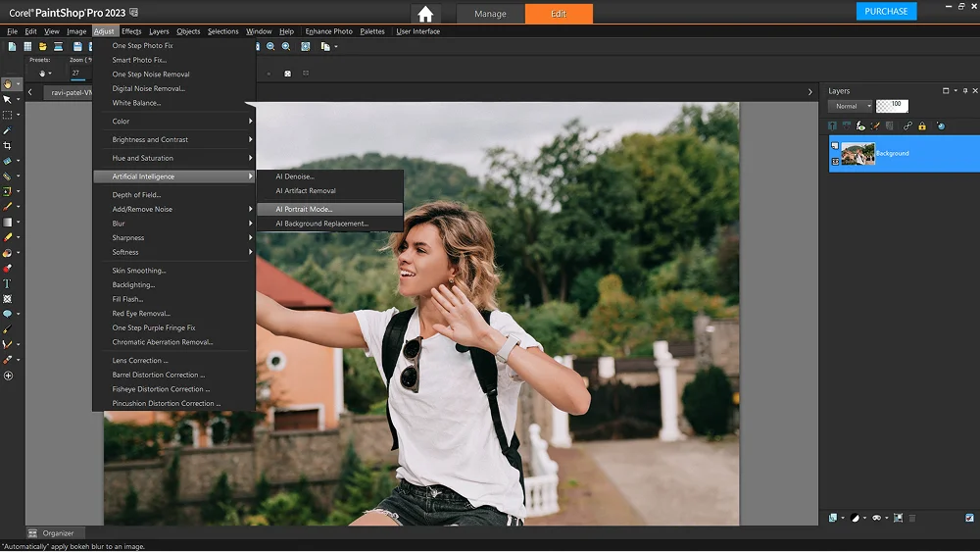Select the Text tool
Image resolution: width=980 pixels, height=552 pixels.
coord(7,283)
